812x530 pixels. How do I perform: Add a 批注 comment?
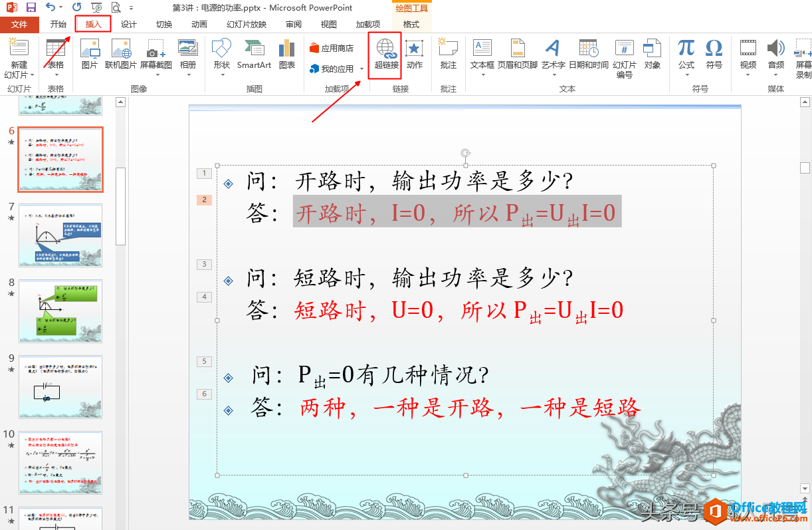[449, 55]
